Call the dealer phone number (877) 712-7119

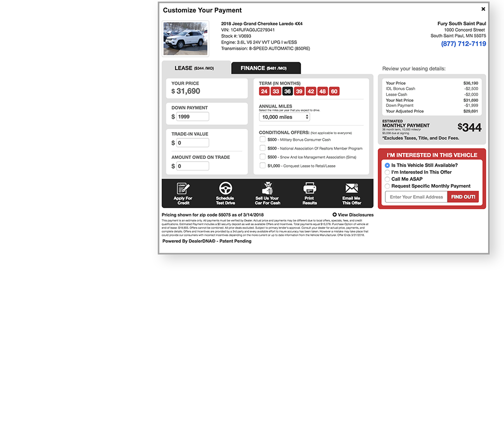click(x=463, y=44)
